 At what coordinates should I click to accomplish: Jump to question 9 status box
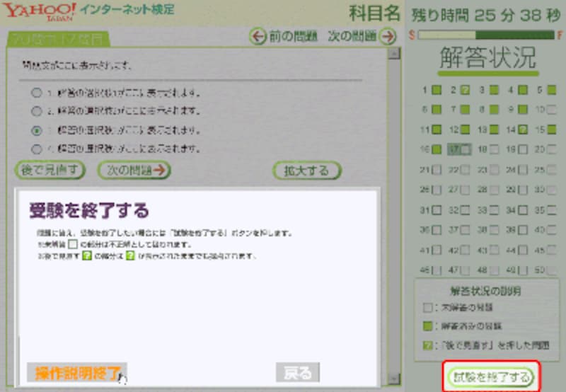pyautogui.click(x=523, y=110)
